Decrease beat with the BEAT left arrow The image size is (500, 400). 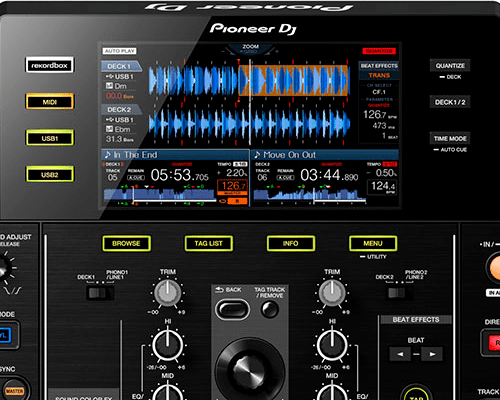tap(400, 354)
